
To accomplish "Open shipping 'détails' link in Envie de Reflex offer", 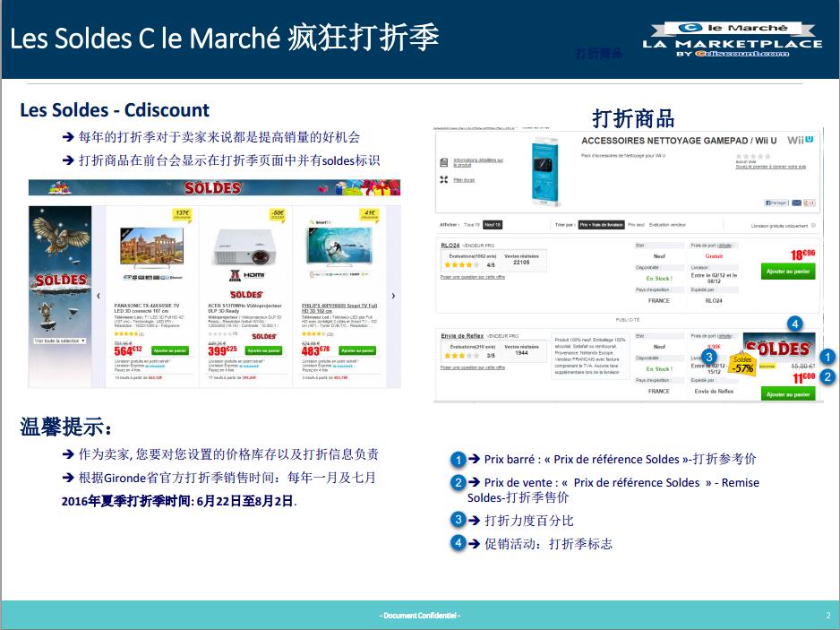I will coord(724,336).
